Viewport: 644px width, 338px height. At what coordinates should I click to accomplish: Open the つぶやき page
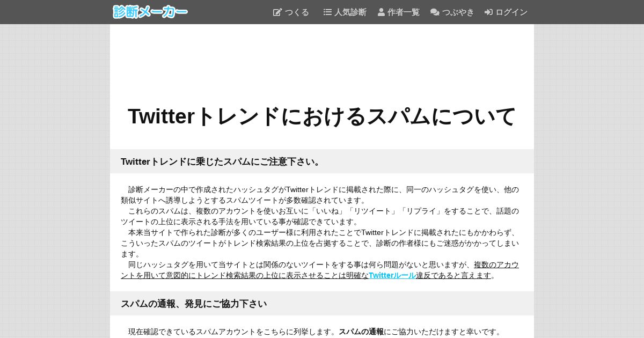tap(452, 12)
